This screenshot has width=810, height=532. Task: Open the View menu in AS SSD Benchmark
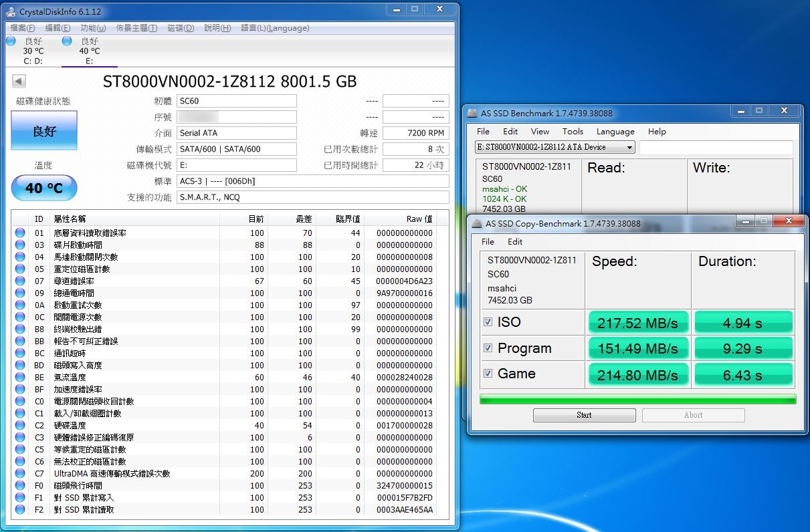point(540,132)
